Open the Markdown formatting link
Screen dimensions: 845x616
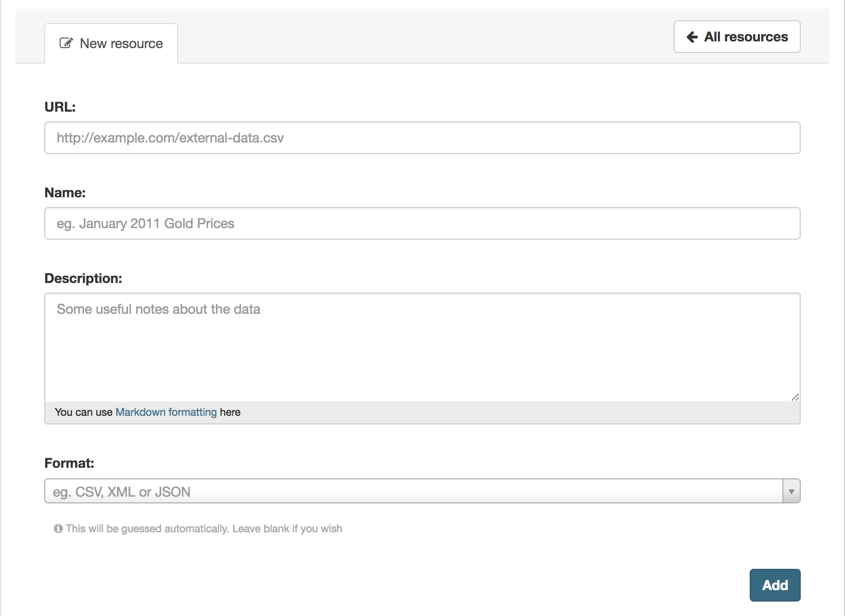pyautogui.click(x=166, y=412)
